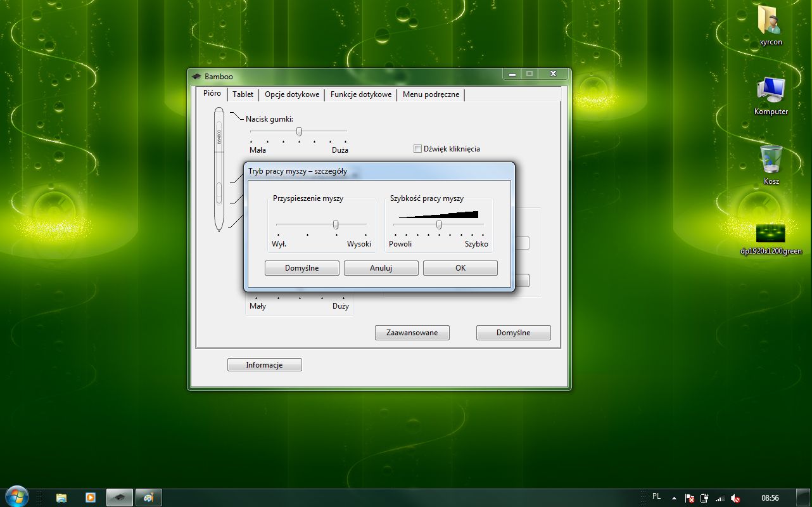Close the Bamboo window
Image resolution: width=812 pixels, height=507 pixels.
pyautogui.click(x=553, y=74)
